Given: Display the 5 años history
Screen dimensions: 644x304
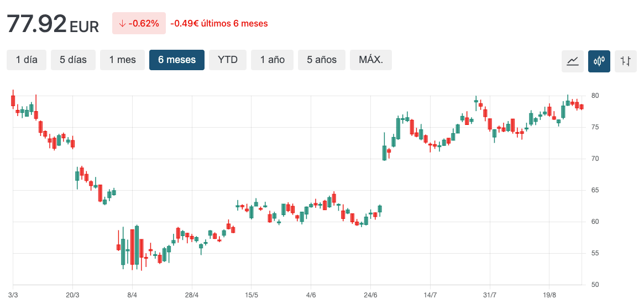Looking at the screenshot, I should coord(322,60).
